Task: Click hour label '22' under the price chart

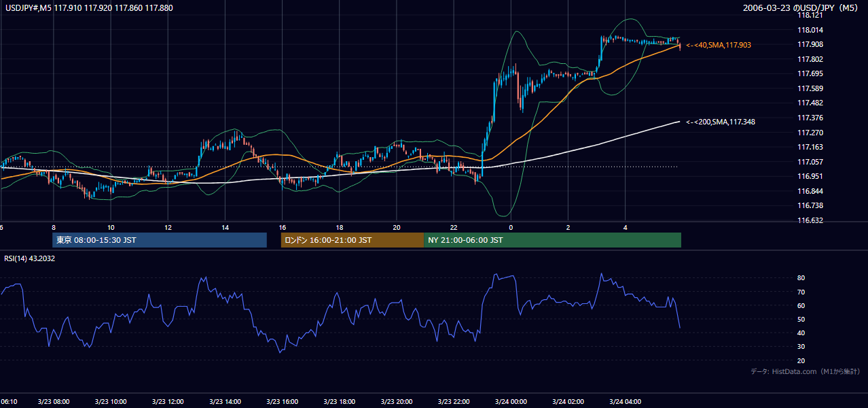Action: 454,228
